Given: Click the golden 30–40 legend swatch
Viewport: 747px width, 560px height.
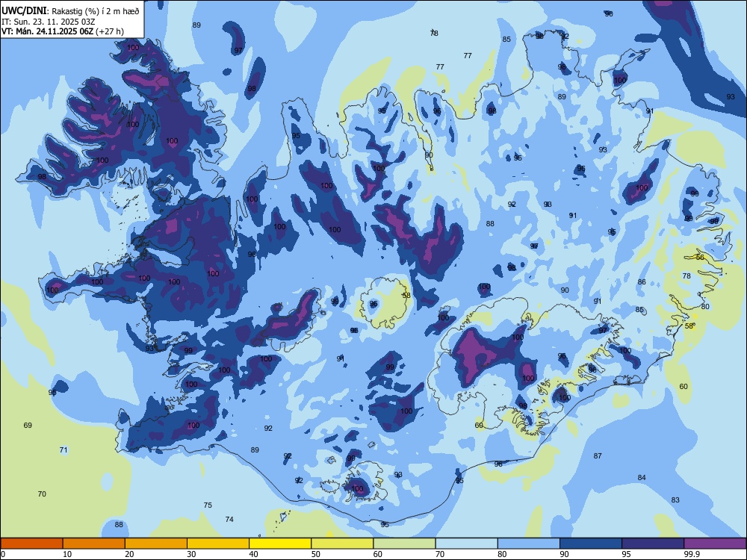Looking at the screenshot, I should click(218, 544).
